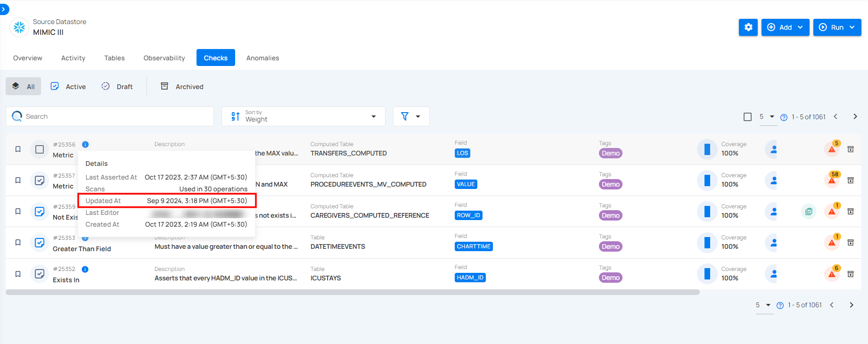The image size is (868, 344).
Task: Click info icon next to #25356
Action: pos(85,145)
